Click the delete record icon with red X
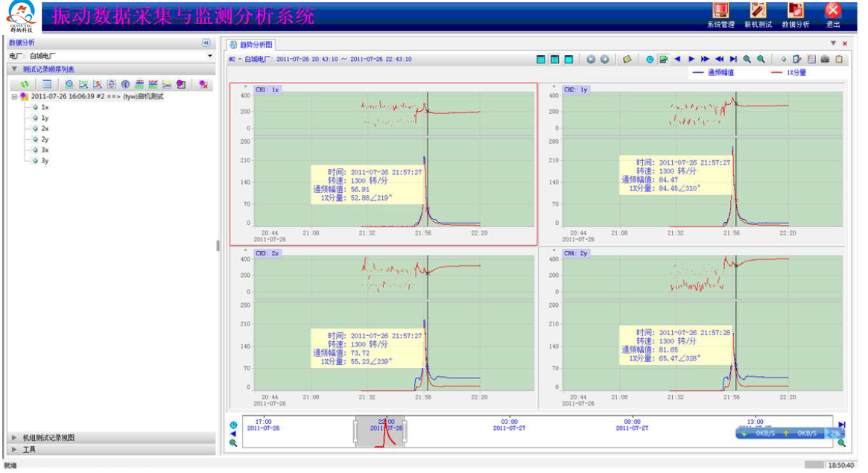The image size is (868, 473). point(203,85)
